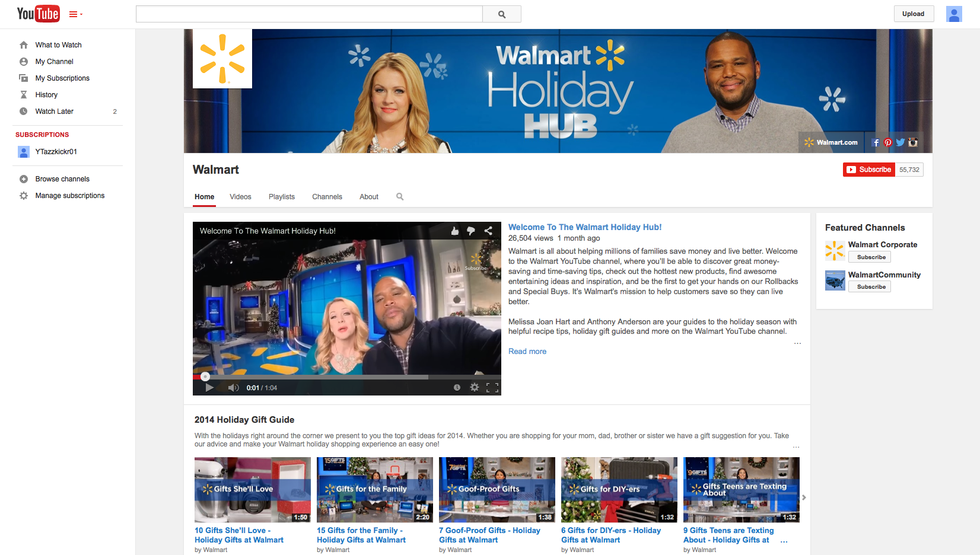Go to What to Watch
This screenshot has width=980, height=555.
(x=58, y=45)
